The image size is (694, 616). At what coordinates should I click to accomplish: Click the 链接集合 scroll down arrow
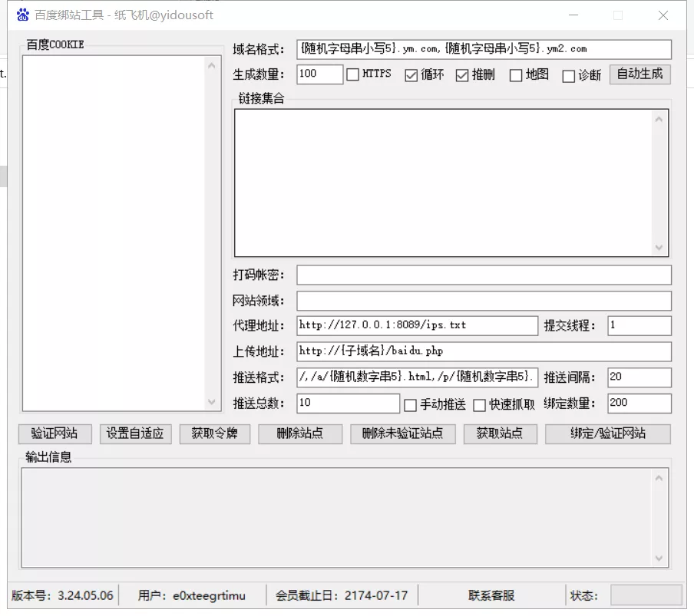click(659, 247)
